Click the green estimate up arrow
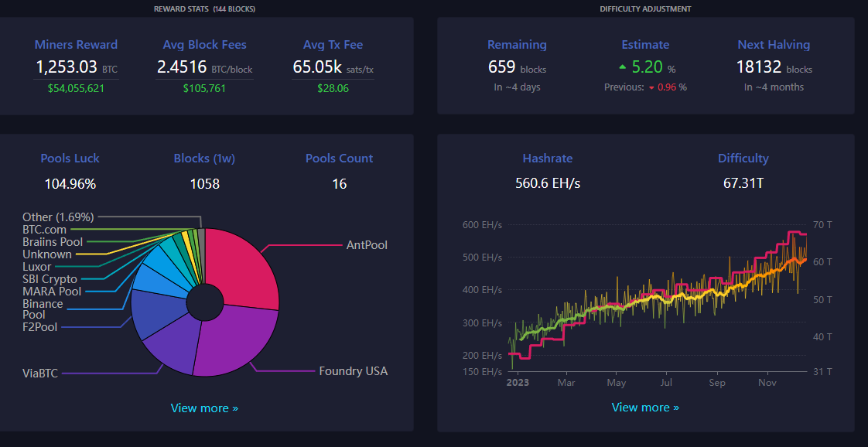This screenshot has width=868, height=447. (622, 67)
